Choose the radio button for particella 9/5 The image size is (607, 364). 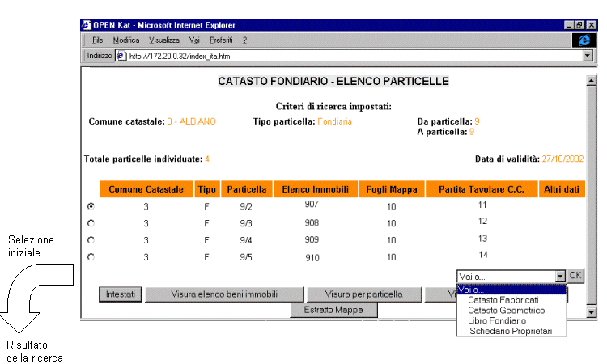click(90, 256)
